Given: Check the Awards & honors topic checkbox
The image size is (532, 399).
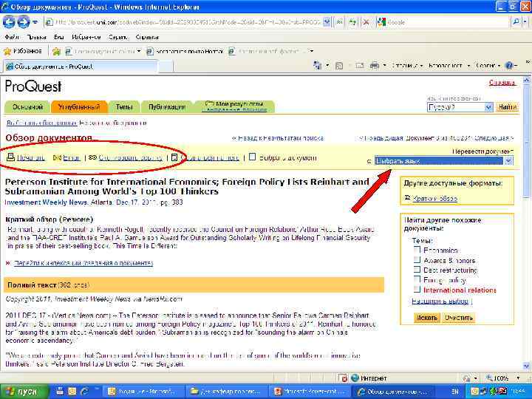Looking at the screenshot, I should point(417,259).
